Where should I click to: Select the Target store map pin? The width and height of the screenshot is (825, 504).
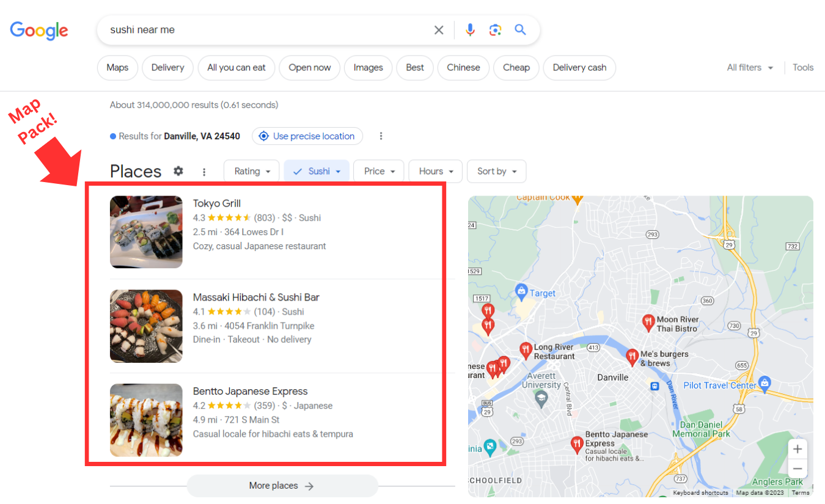(x=521, y=292)
